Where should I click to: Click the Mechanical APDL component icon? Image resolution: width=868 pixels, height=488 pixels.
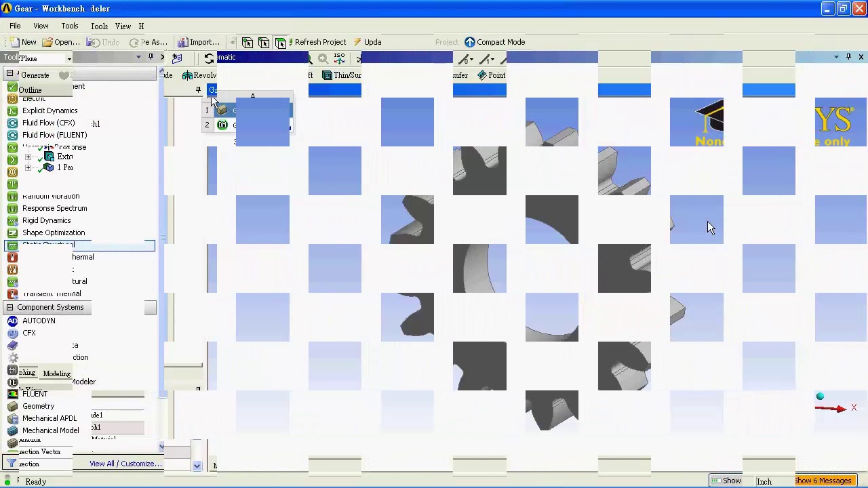coord(12,418)
